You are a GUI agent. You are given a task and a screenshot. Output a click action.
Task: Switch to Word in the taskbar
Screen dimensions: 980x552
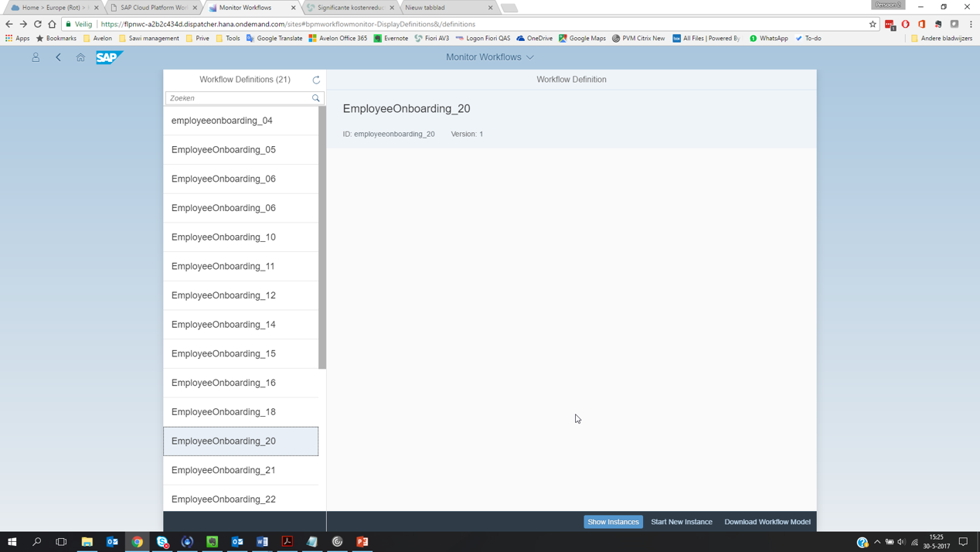[262, 542]
